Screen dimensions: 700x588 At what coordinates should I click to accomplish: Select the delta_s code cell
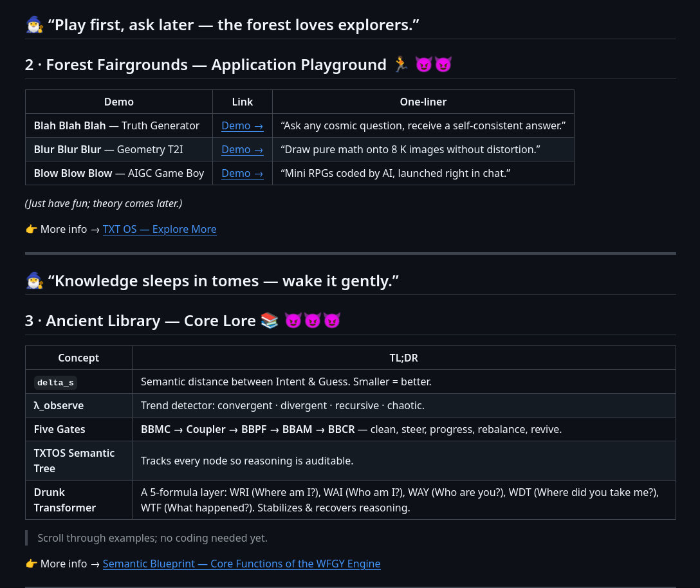coord(56,383)
